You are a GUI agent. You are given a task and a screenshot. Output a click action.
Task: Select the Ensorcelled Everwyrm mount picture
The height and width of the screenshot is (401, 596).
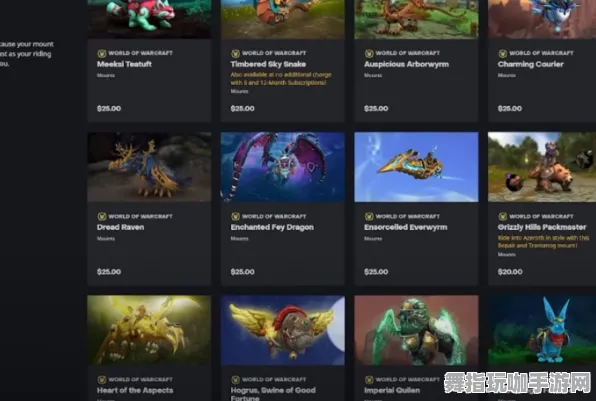[416, 167]
